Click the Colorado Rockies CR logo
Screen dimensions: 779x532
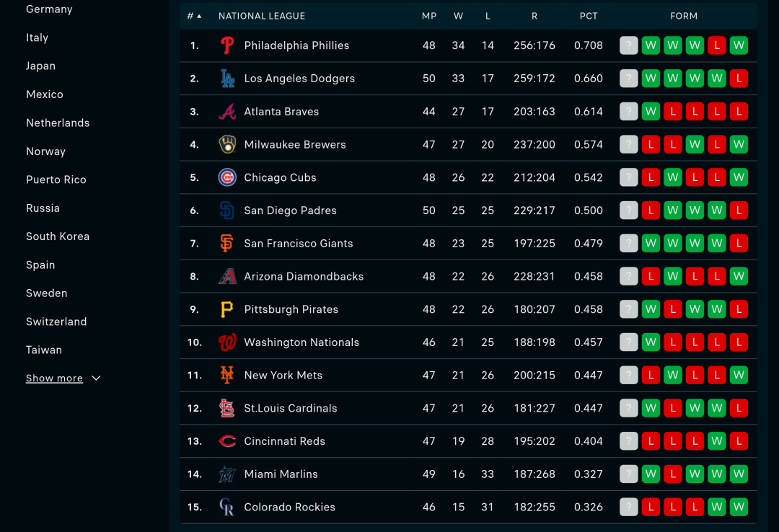(227, 507)
